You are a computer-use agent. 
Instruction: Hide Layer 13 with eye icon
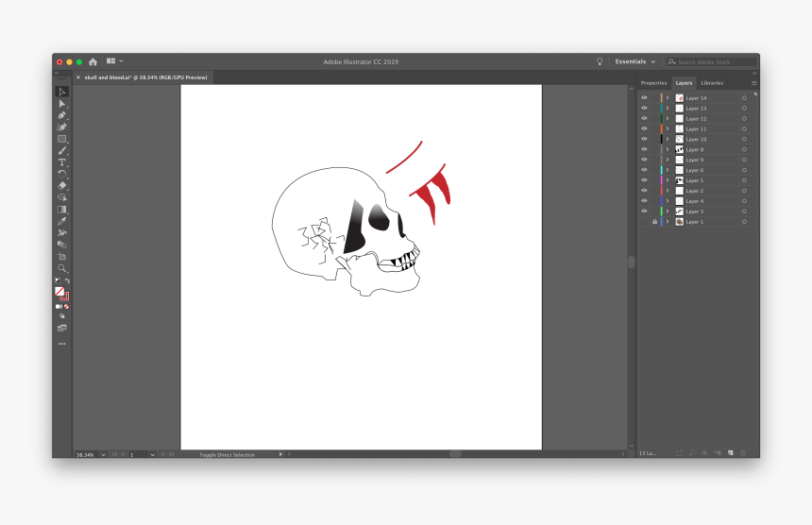pos(644,109)
